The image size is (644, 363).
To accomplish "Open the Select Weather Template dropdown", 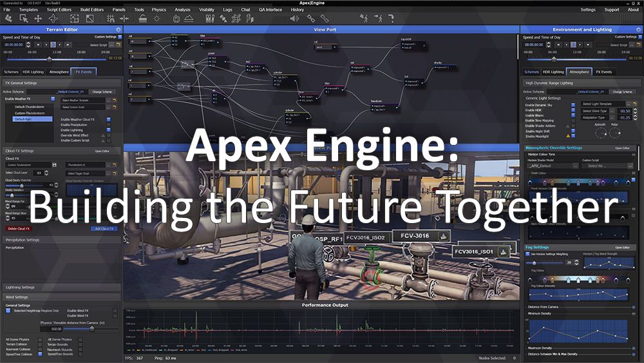I will pyautogui.click(x=83, y=101).
